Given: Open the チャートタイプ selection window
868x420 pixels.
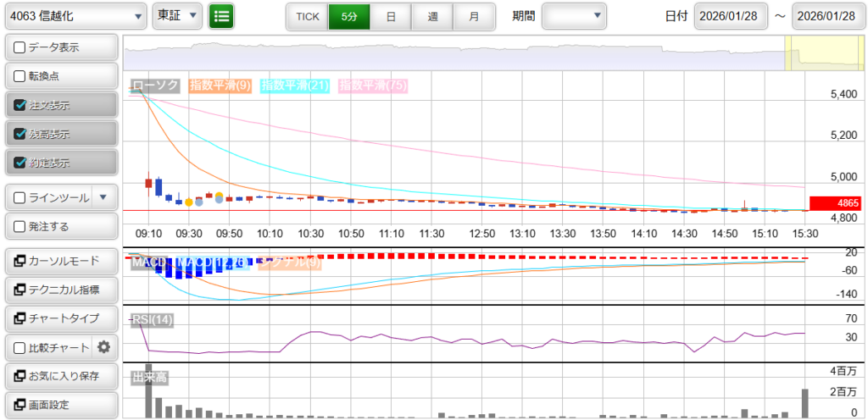Looking at the screenshot, I should (59, 318).
